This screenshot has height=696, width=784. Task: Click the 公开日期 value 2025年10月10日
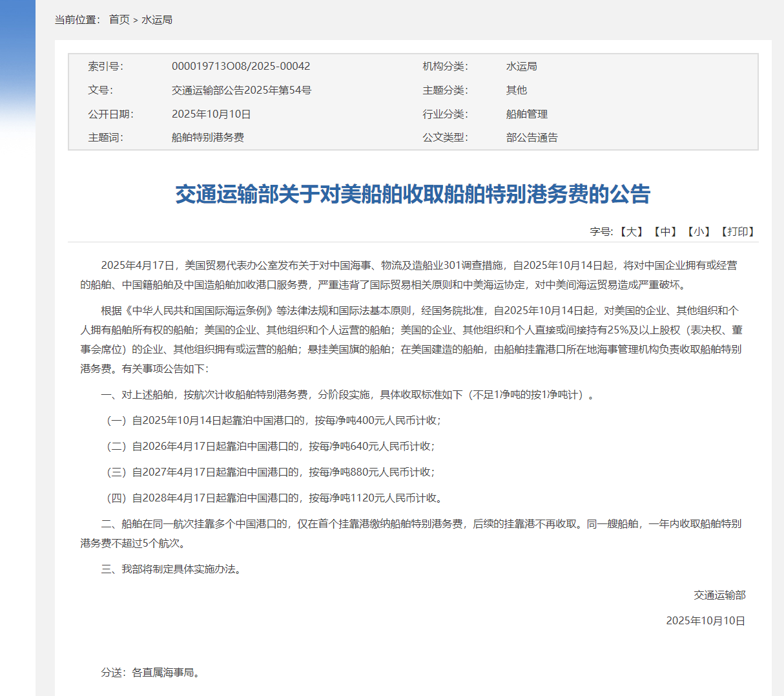[211, 114]
